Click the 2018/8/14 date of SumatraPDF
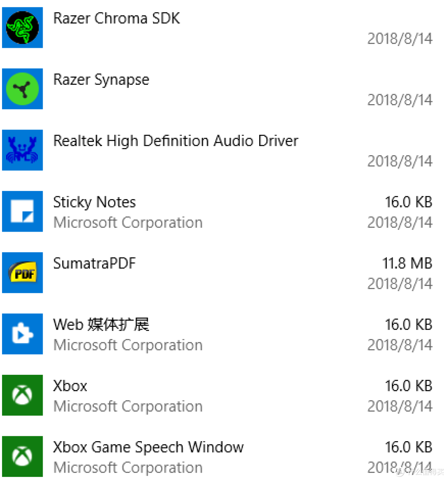Viewport: 448px width, 481px height. click(x=400, y=284)
